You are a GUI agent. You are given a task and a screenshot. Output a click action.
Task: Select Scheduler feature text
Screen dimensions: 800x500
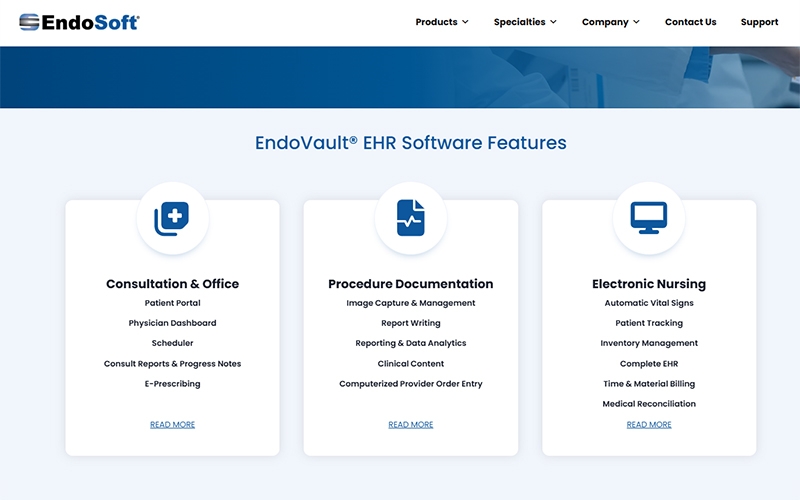point(172,343)
